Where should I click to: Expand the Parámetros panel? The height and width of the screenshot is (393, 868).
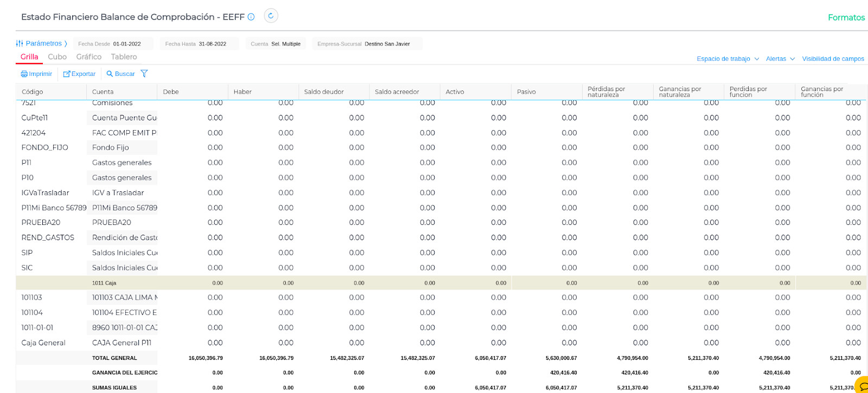42,43
